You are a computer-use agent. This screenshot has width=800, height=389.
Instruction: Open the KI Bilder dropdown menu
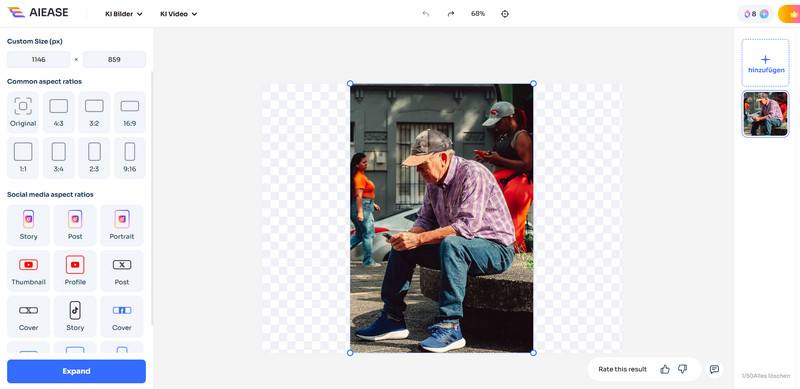click(x=123, y=14)
